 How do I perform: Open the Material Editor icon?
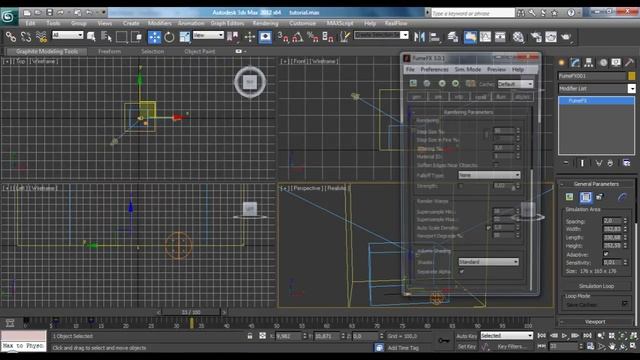[518, 37]
